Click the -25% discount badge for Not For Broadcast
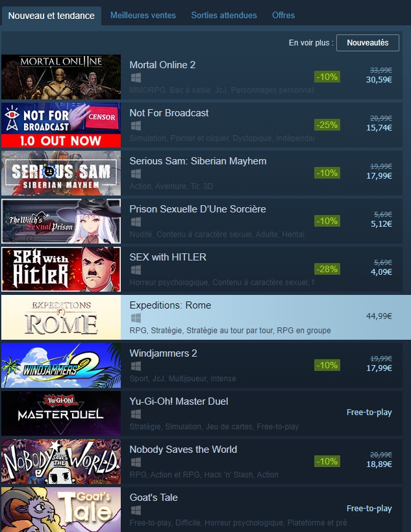Image resolution: width=411 pixels, height=532 pixels. (327, 125)
